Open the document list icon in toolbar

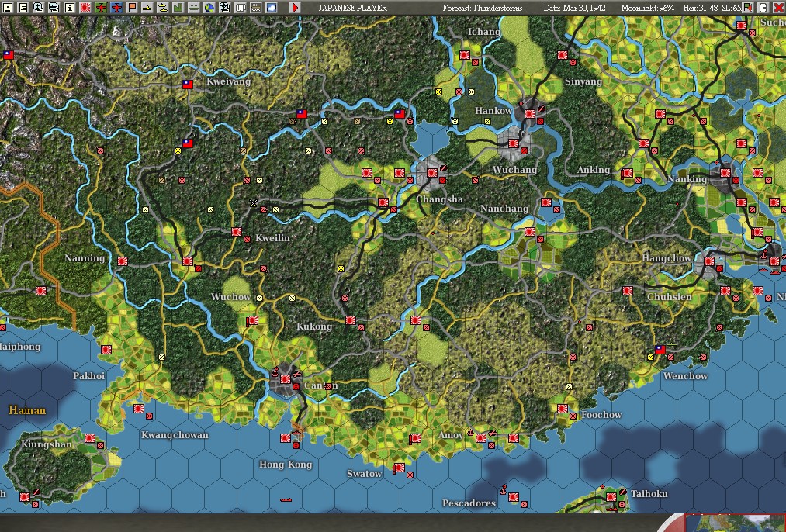click(x=23, y=7)
